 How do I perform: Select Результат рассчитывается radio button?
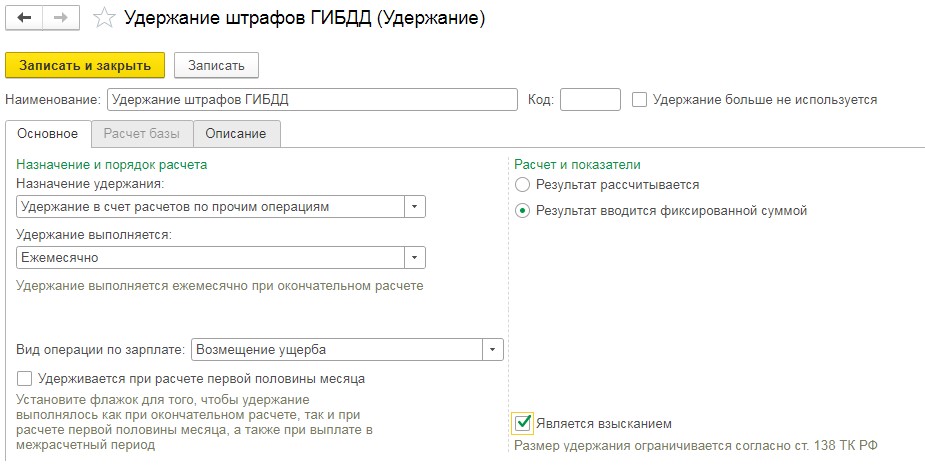click(522, 184)
